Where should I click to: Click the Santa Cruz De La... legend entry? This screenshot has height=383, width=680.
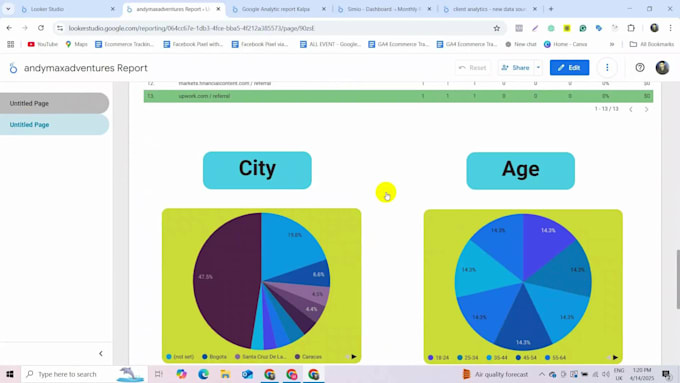click(x=261, y=357)
